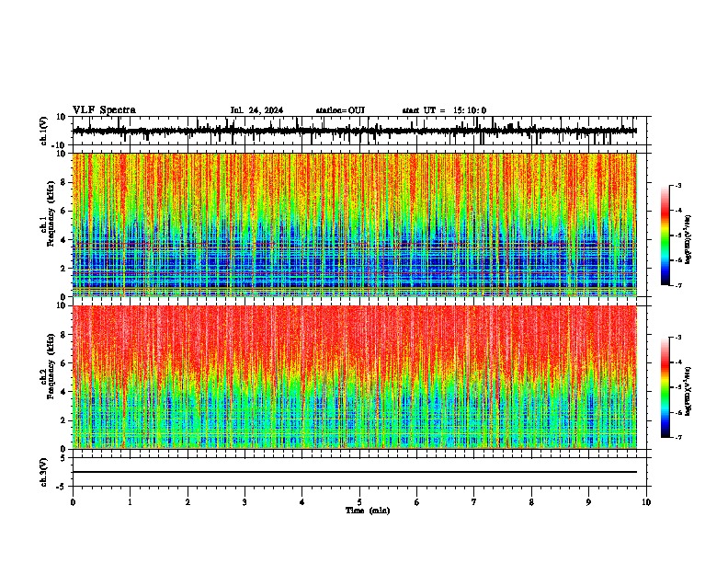Screen dimensions: 728x563
Task: Click time-axis tick label '5'
Action: (x=359, y=501)
